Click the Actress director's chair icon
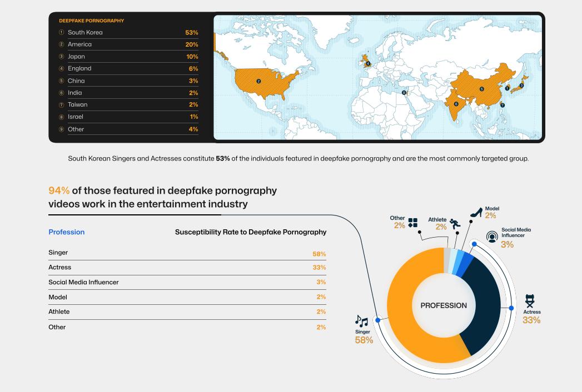Image resolution: width=582 pixels, height=392 pixels. click(x=530, y=301)
